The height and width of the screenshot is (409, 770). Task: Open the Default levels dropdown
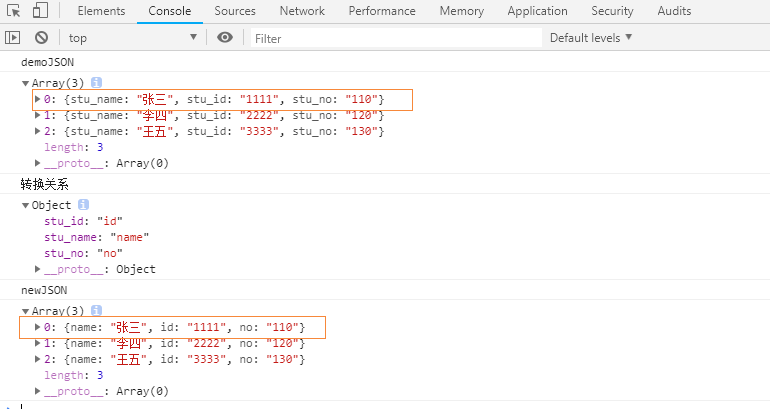click(591, 38)
